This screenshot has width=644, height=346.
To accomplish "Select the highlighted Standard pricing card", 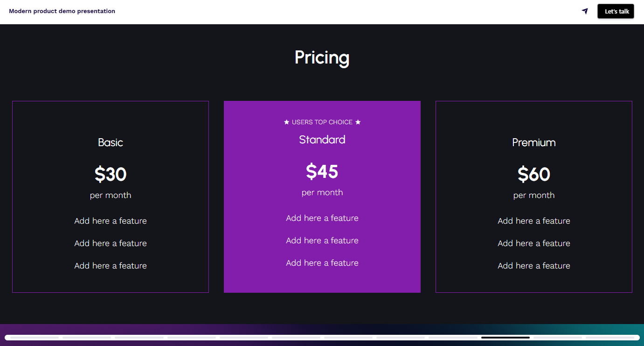I will [322, 196].
